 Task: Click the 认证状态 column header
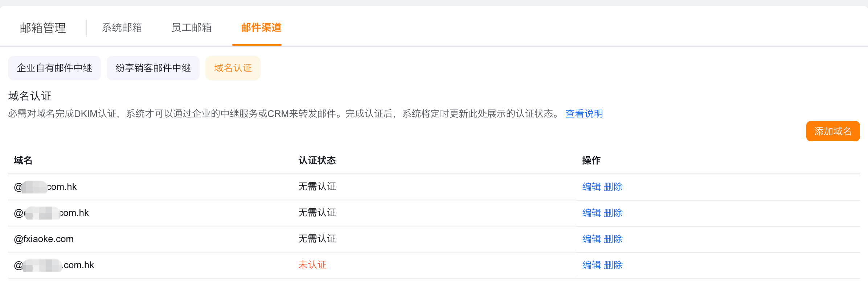tap(317, 160)
